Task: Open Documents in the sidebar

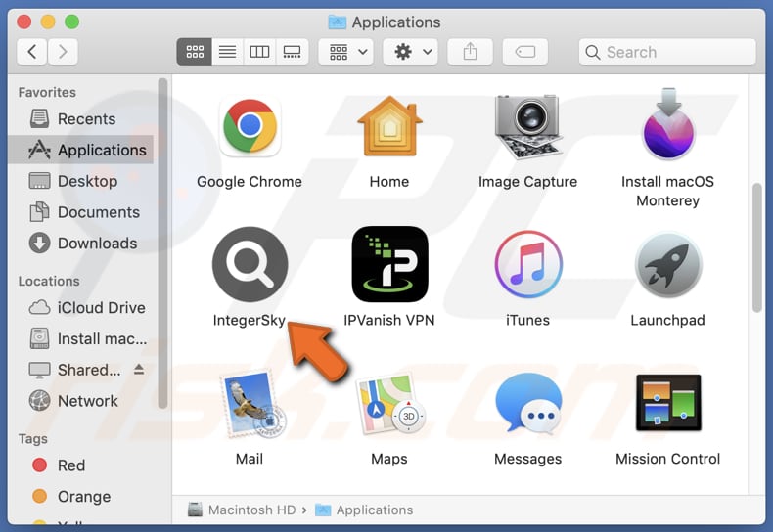Action: tap(81, 212)
